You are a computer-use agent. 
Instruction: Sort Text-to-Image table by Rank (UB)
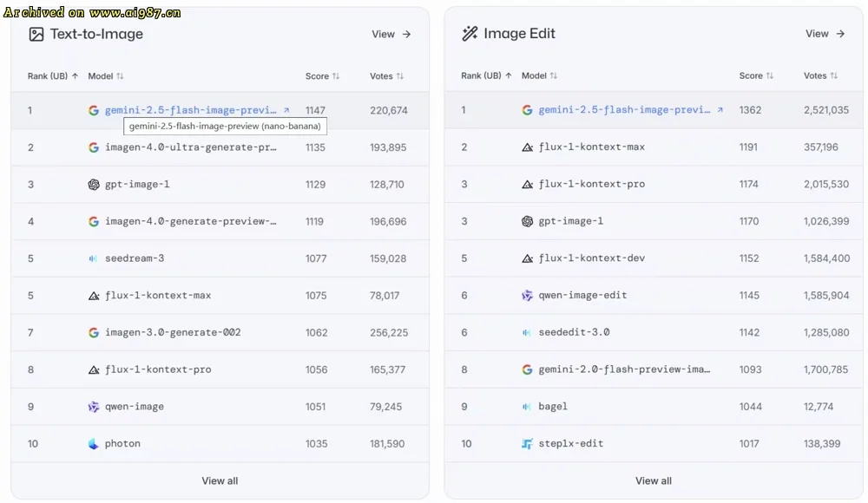pyautogui.click(x=53, y=76)
